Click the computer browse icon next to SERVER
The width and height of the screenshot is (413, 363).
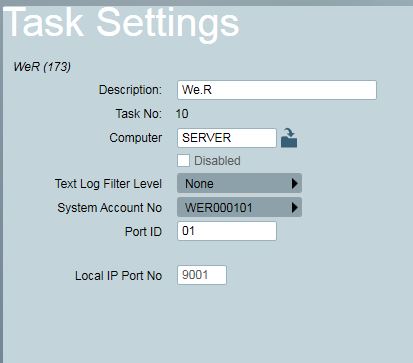click(289, 138)
